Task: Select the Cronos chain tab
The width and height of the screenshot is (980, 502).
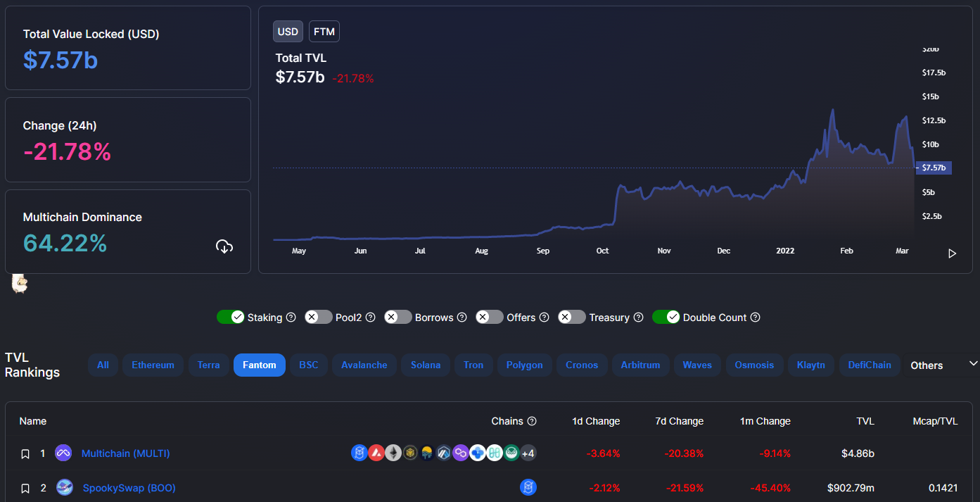Action: click(x=582, y=365)
